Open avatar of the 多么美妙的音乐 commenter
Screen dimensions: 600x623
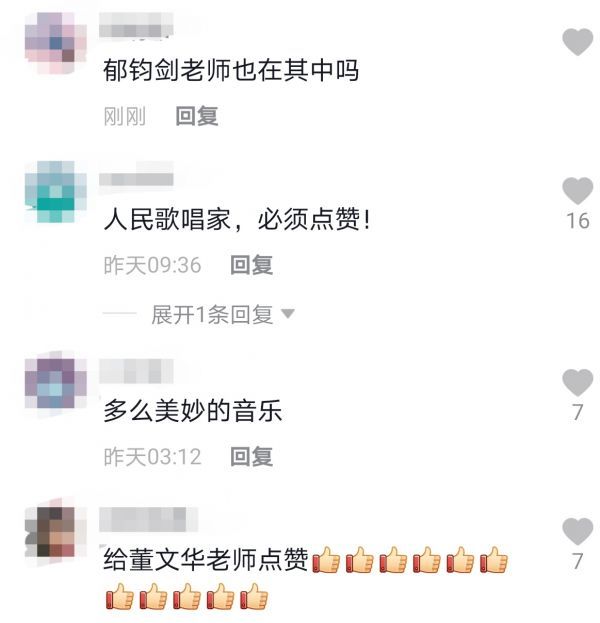tap(55, 383)
